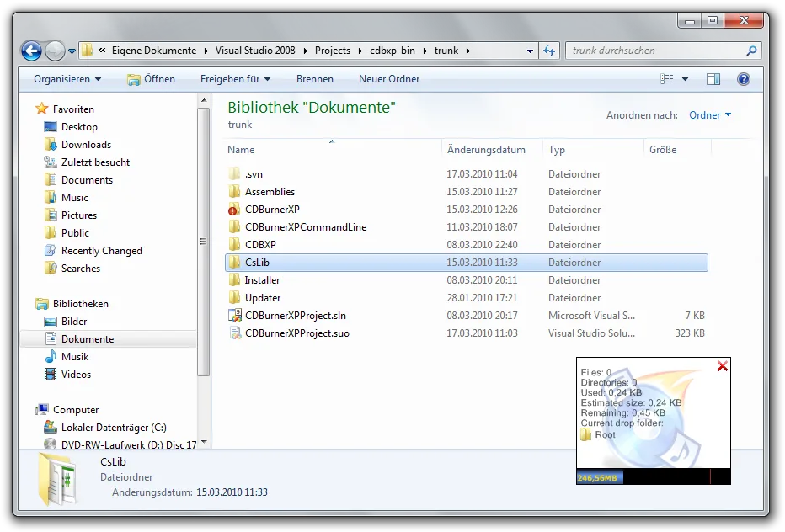Screen dimensions: 785x532
Task: Click navigation pane scrollbar down arrow
Action: point(204,443)
